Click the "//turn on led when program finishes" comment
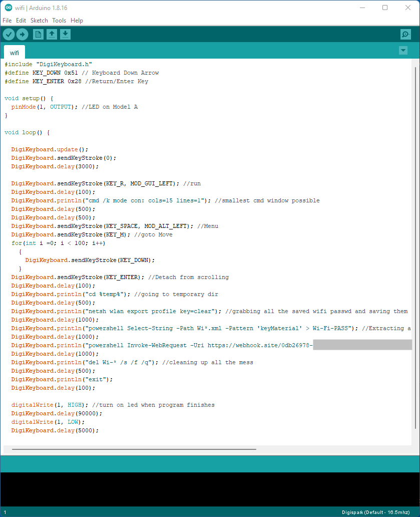Image resolution: width=420 pixels, height=517 pixels. pos(154,405)
